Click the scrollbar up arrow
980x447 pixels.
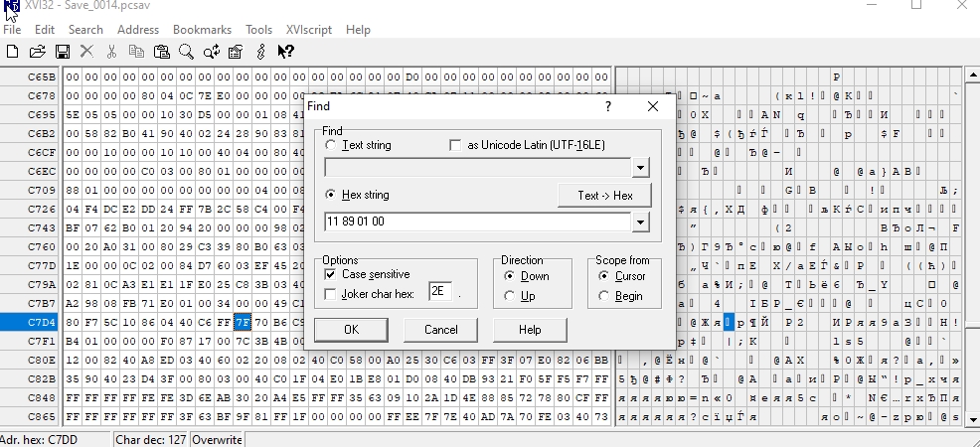tap(972, 74)
